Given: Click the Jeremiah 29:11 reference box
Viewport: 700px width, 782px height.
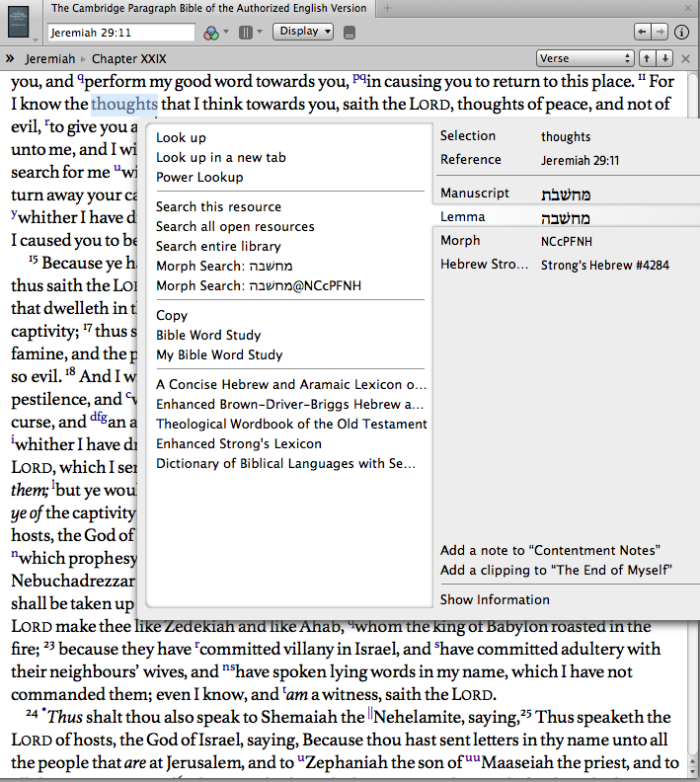Looking at the screenshot, I should click(x=121, y=33).
